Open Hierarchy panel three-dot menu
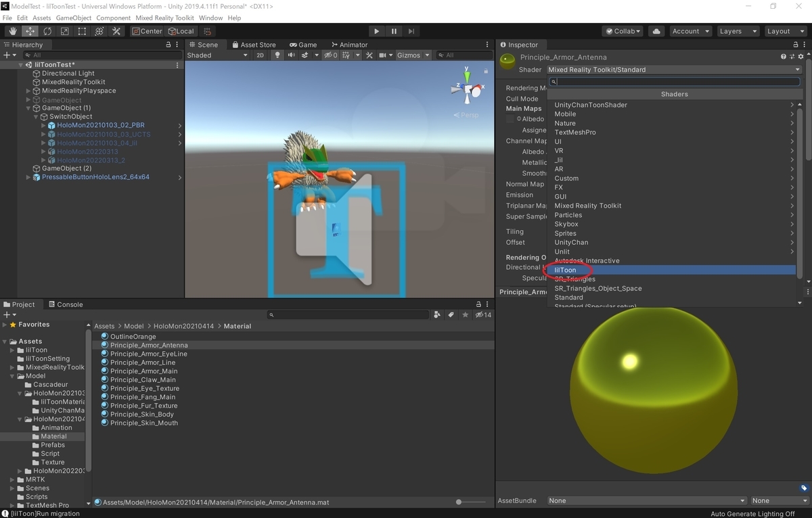The height and width of the screenshot is (518, 812). coord(178,45)
